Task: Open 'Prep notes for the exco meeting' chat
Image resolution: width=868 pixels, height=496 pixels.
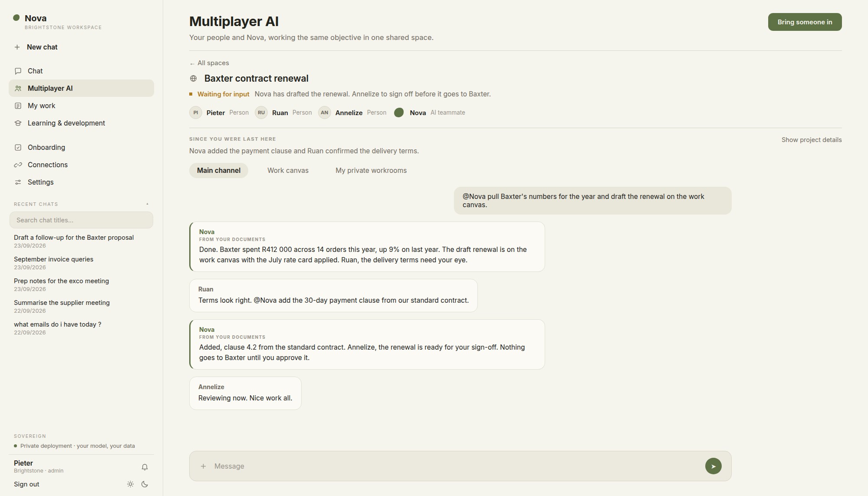Action: click(x=61, y=285)
